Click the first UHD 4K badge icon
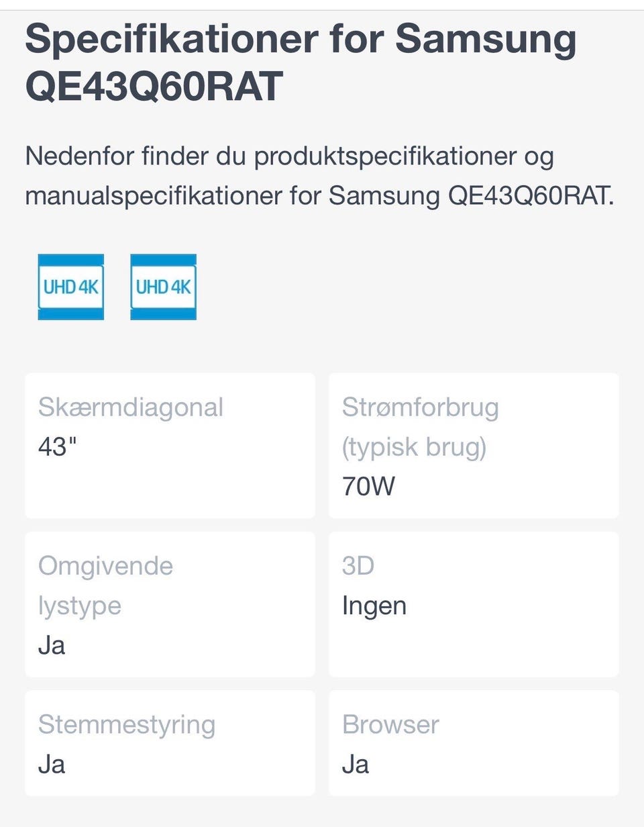Image resolution: width=644 pixels, height=827 pixels. (70, 287)
